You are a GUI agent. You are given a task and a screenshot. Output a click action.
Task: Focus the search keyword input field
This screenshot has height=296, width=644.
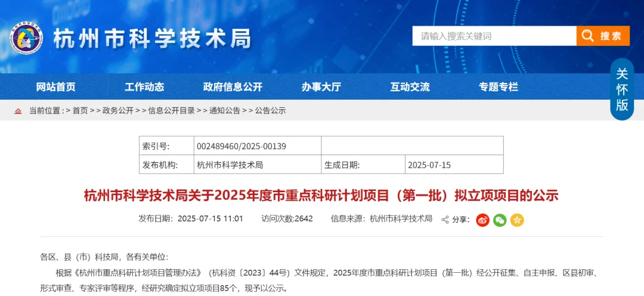(x=494, y=36)
